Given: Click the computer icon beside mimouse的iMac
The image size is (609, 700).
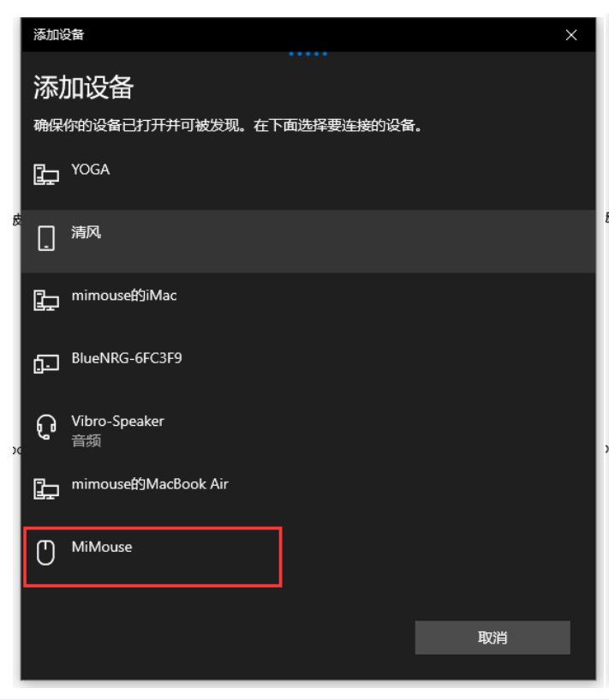Looking at the screenshot, I should click(x=46, y=301).
